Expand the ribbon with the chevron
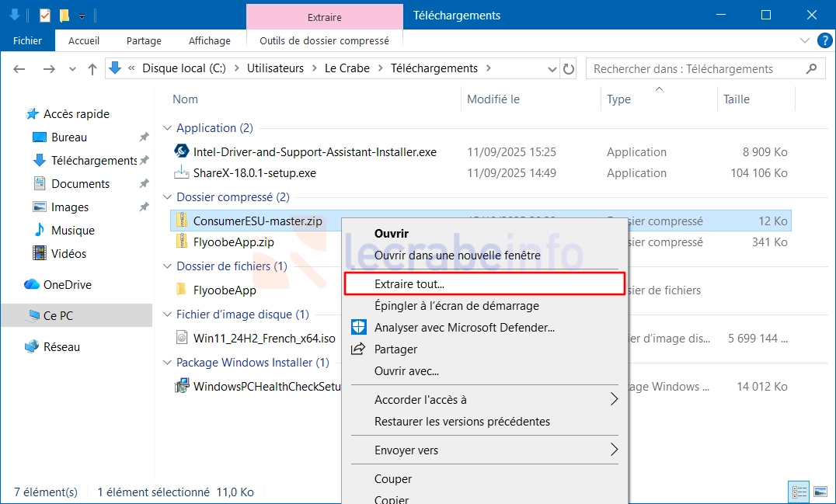The width and height of the screenshot is (836, 504). click(805, 40)
